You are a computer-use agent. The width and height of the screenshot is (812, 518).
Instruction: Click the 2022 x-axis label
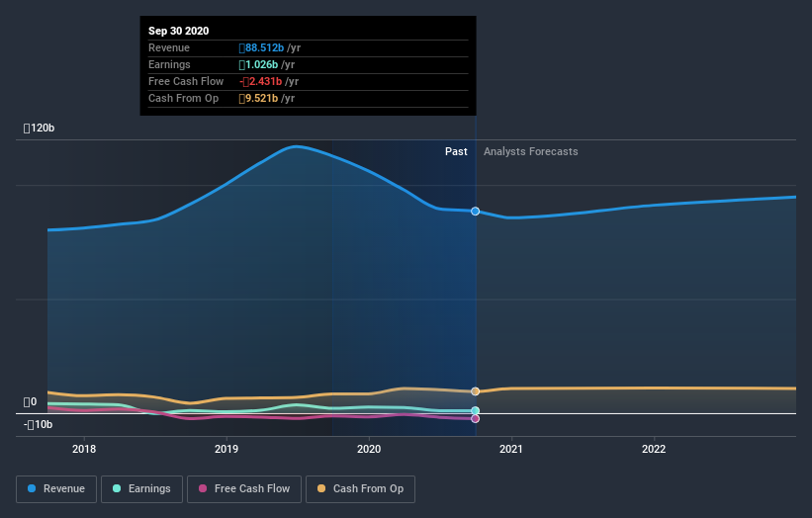[654, 449]
